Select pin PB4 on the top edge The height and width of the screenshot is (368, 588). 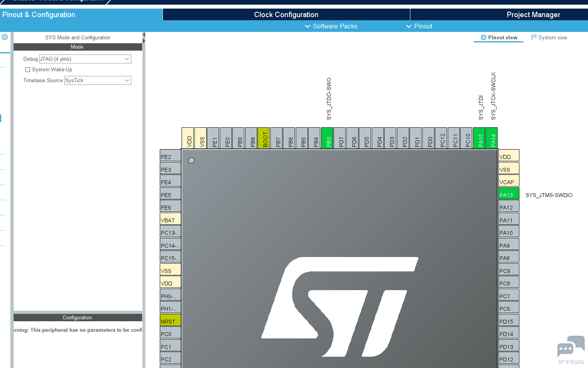[314, 138]
